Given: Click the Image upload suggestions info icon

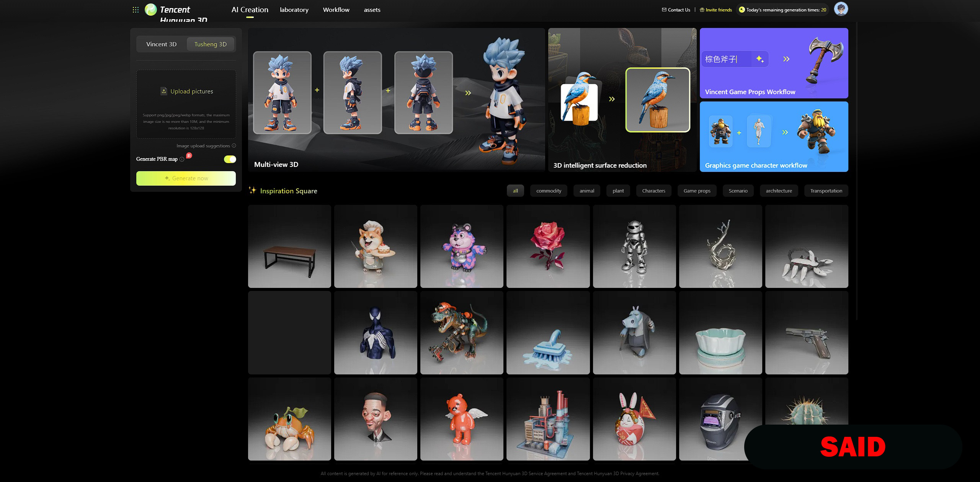Looking at the screenshot, I should [x=234, y=145].
